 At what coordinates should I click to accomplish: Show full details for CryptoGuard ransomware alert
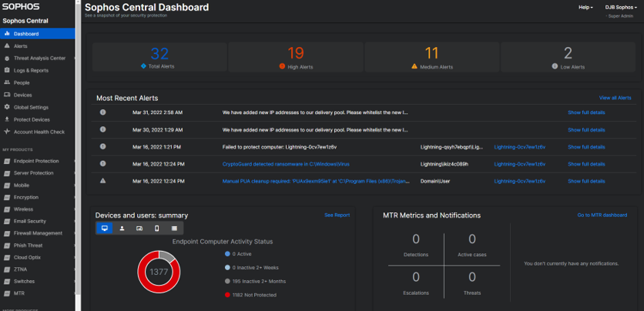(586, 164)
